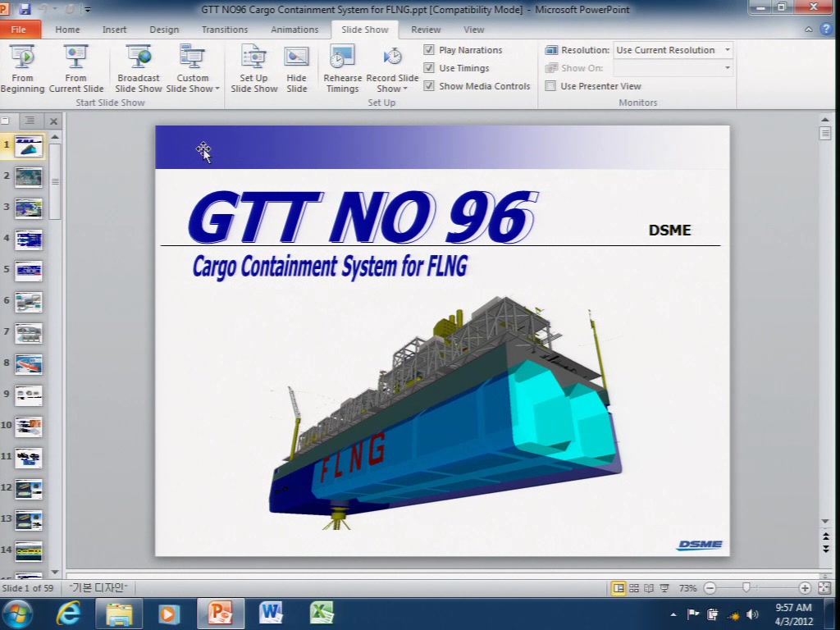Uncheck Play Narrations
The width and height of the screenshot is (840, 630).
click(x=428, y=50)
